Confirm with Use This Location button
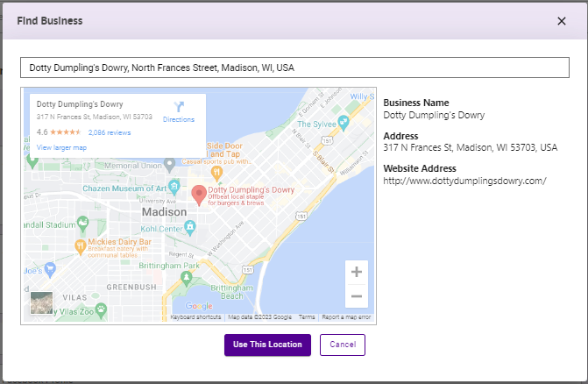 tap(267, 345)
